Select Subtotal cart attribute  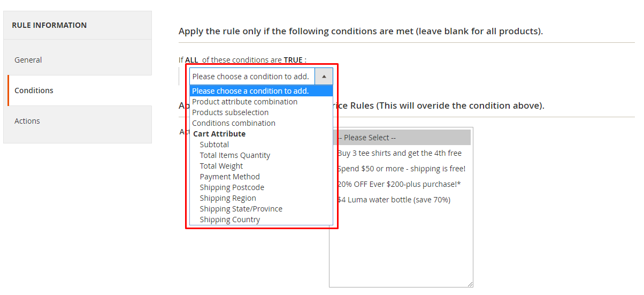[x=214, y=145]
